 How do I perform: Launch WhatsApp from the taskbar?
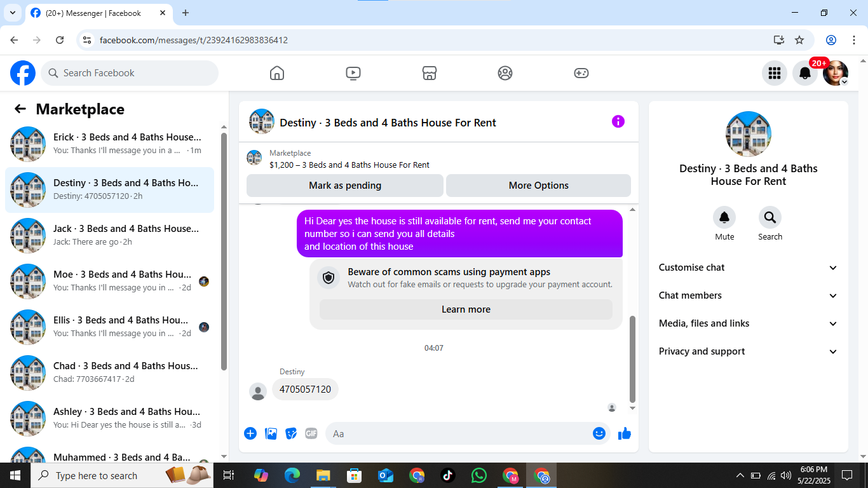click(478, 475)
